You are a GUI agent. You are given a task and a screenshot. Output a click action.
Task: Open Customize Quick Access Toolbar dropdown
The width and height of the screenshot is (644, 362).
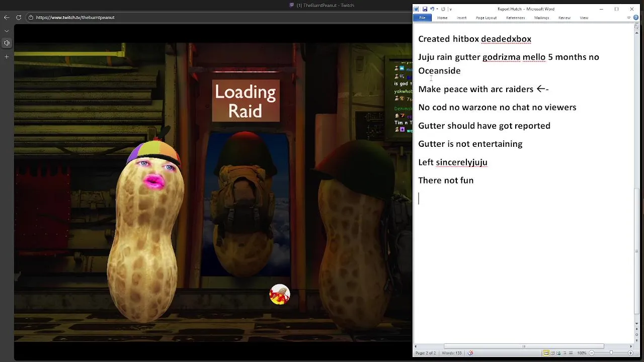(x=450, y=9)
